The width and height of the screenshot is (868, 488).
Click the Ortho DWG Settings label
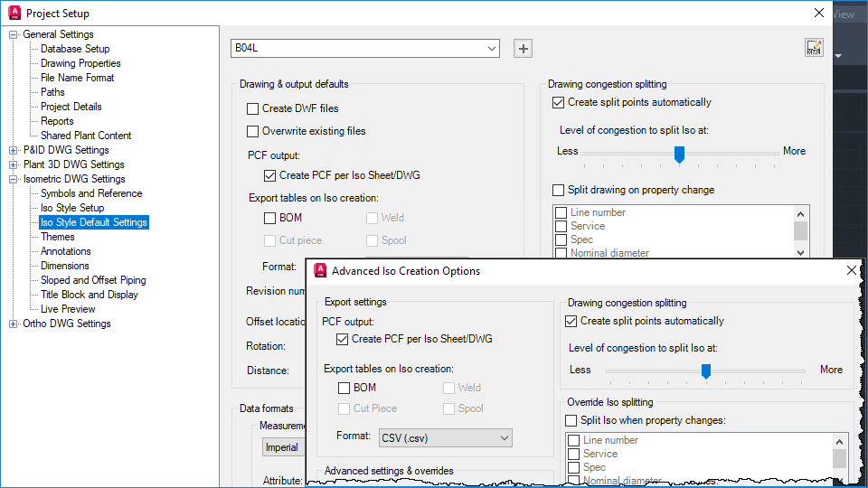point(66,324)
